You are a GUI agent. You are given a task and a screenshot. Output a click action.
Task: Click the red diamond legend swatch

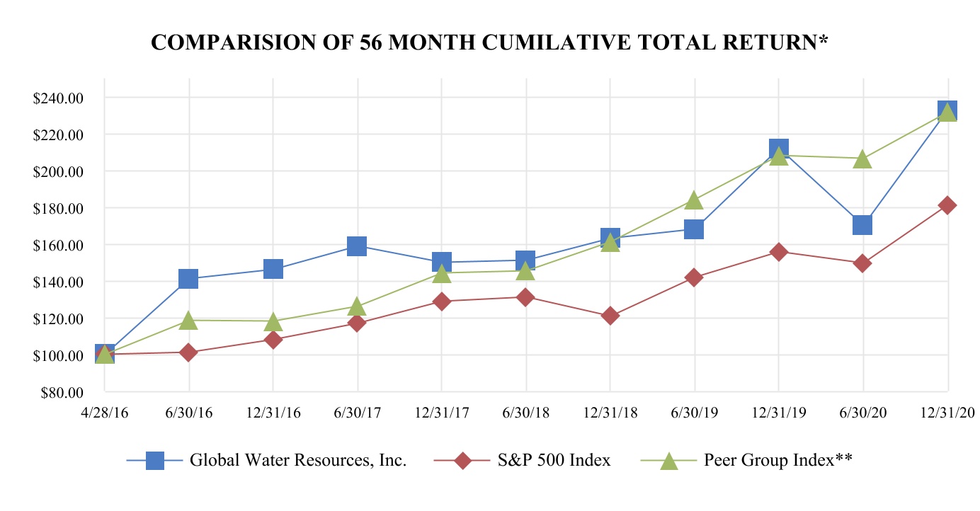(x=463, y=461)
